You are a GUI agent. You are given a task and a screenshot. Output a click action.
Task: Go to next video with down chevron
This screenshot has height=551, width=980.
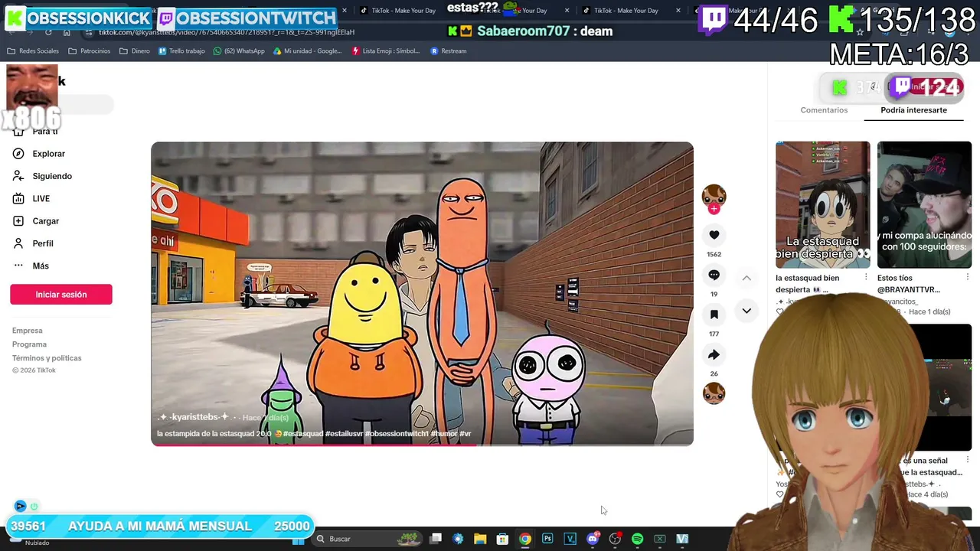coord(746,311)
